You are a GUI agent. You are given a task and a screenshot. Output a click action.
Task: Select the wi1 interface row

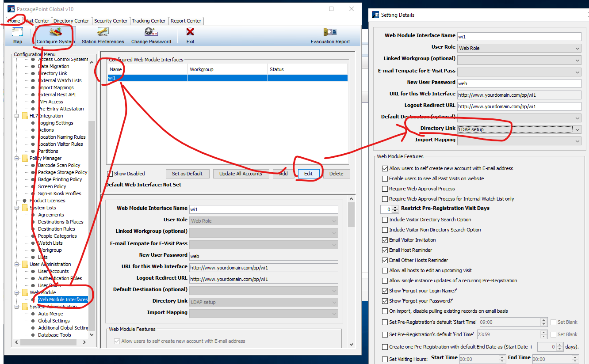point(227,78)
